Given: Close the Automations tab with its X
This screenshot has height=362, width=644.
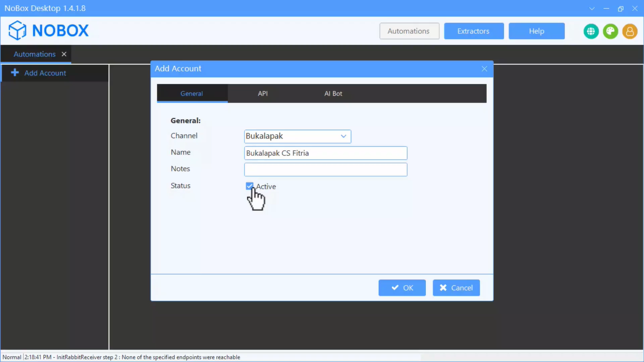Looking at the screenshot, I should [64, 54].
